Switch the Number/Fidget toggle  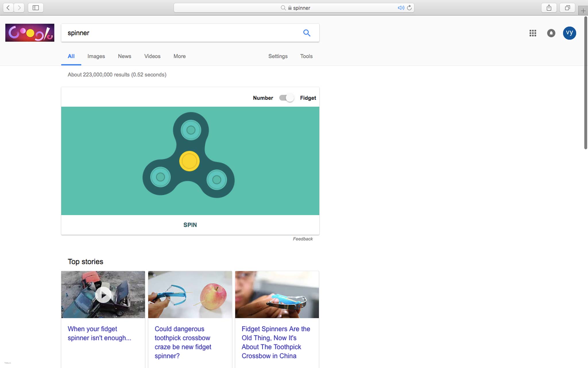point(287,98)
